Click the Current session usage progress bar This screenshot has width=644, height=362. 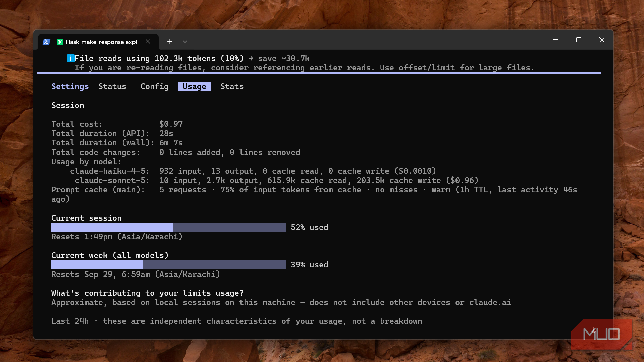pos(169,227)
